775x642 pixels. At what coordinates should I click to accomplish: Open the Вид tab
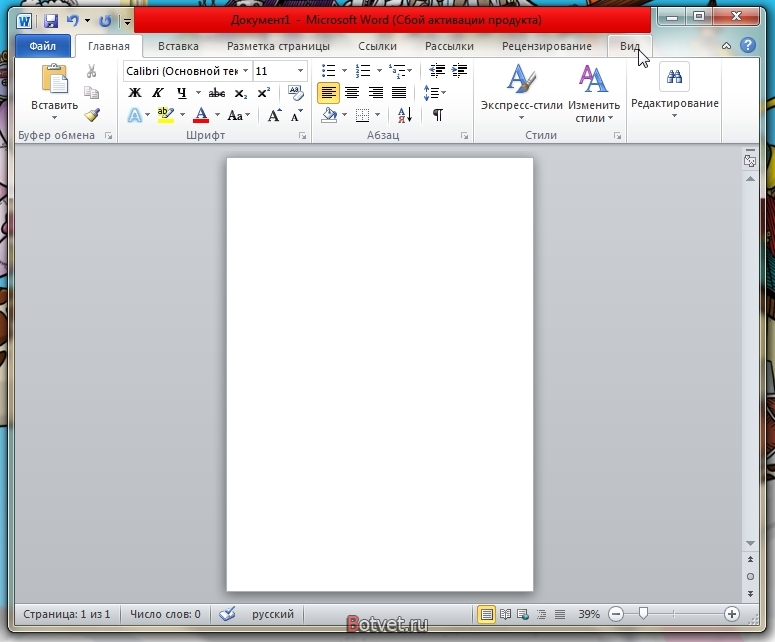pos(630,46)
